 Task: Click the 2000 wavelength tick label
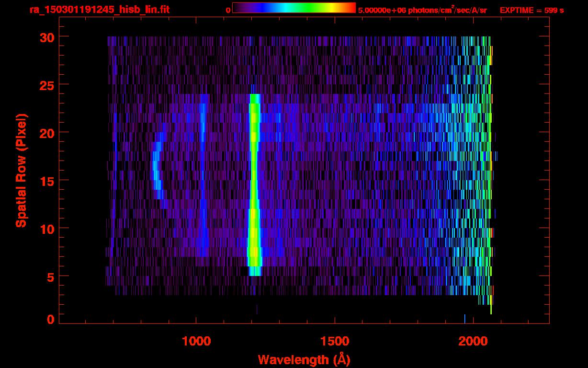click(473, 341)
